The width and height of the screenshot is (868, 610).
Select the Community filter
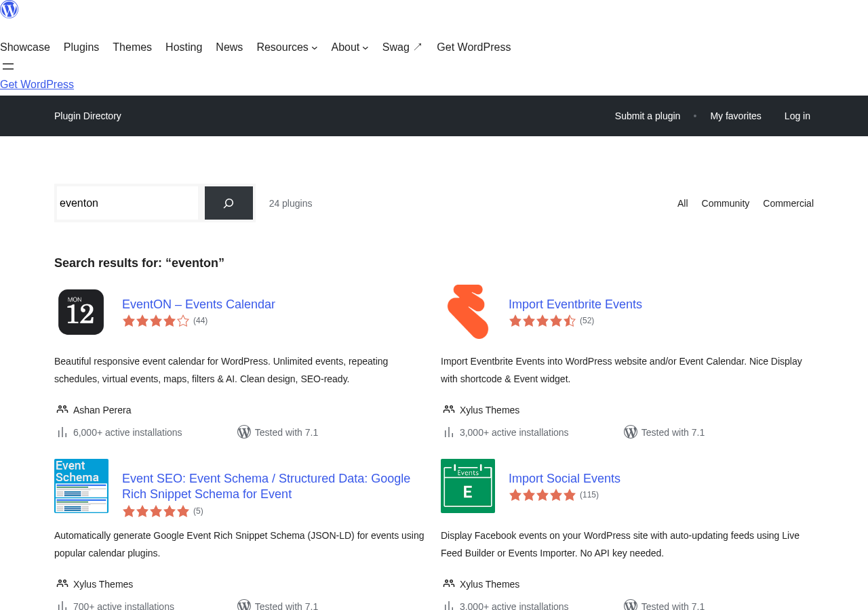(x=726, y=203)
